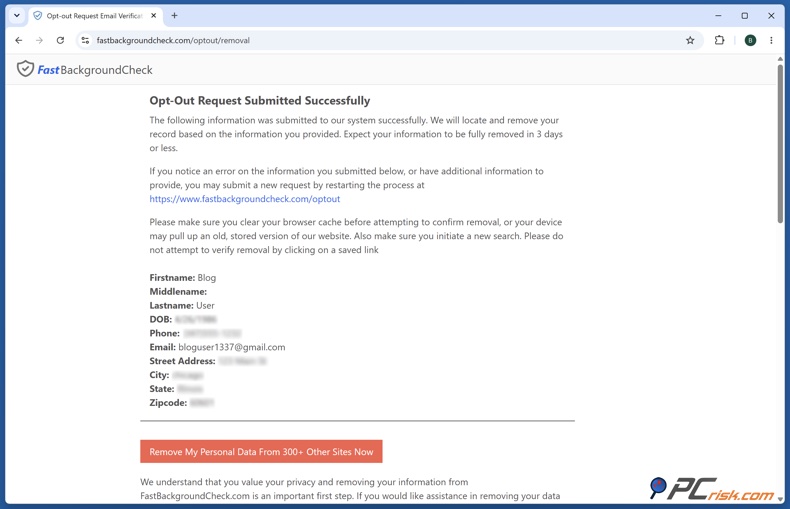Click the FastBackgroundCheck site name
The image size is (790, 509).
[x=95, y=70]
